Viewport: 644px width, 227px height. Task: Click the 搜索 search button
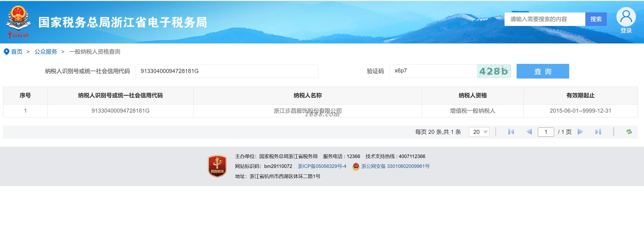(x=596, y=19)
